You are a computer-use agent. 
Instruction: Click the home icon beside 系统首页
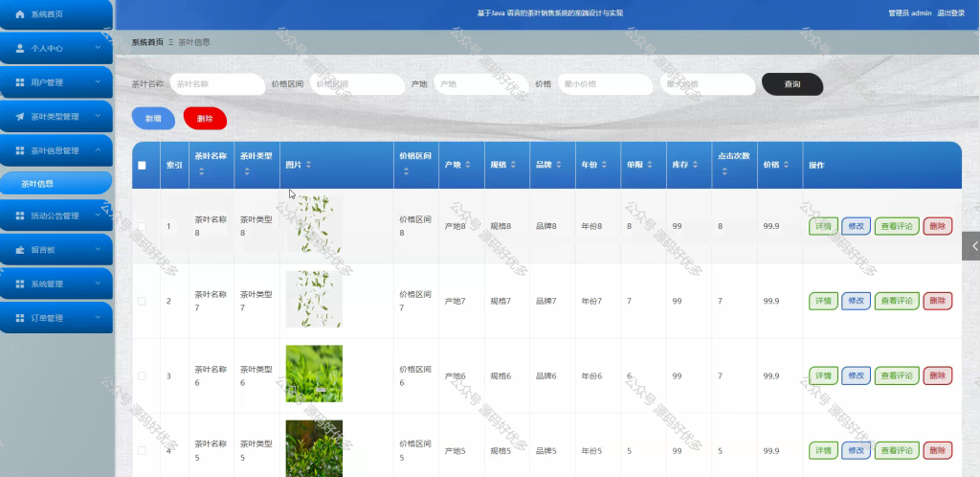[20, 13]
